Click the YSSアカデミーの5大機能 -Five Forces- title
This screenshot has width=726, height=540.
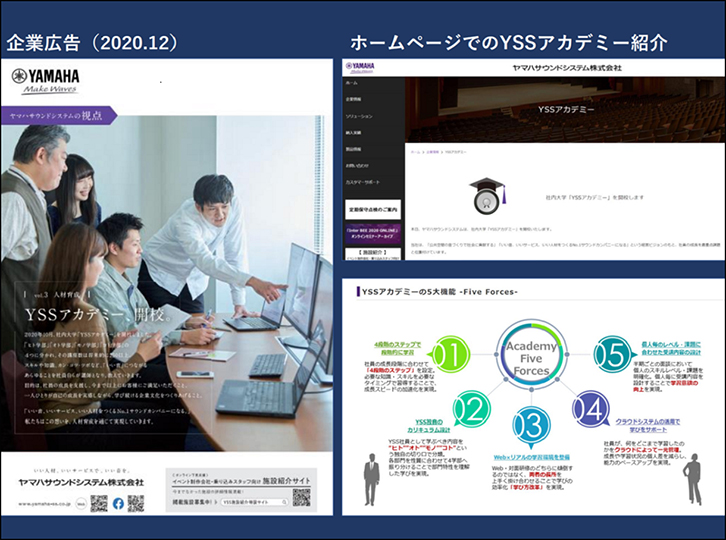tap(439, 292)
